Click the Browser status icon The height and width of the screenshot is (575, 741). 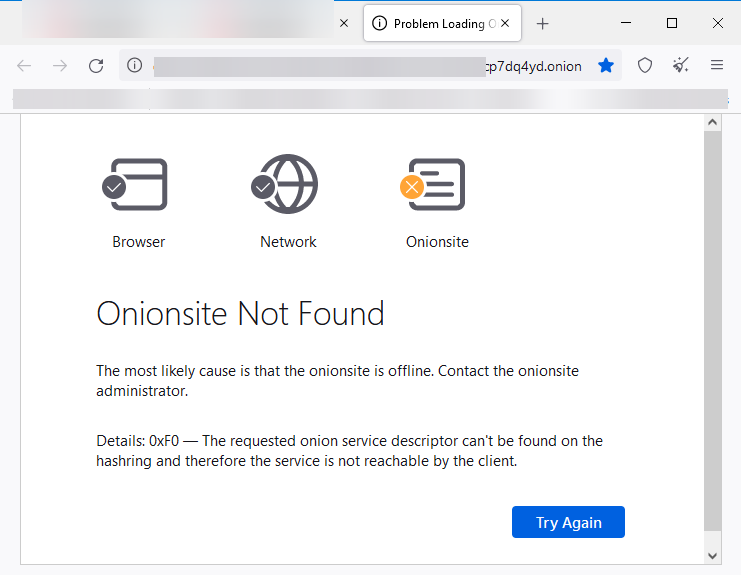click(136, 185)
